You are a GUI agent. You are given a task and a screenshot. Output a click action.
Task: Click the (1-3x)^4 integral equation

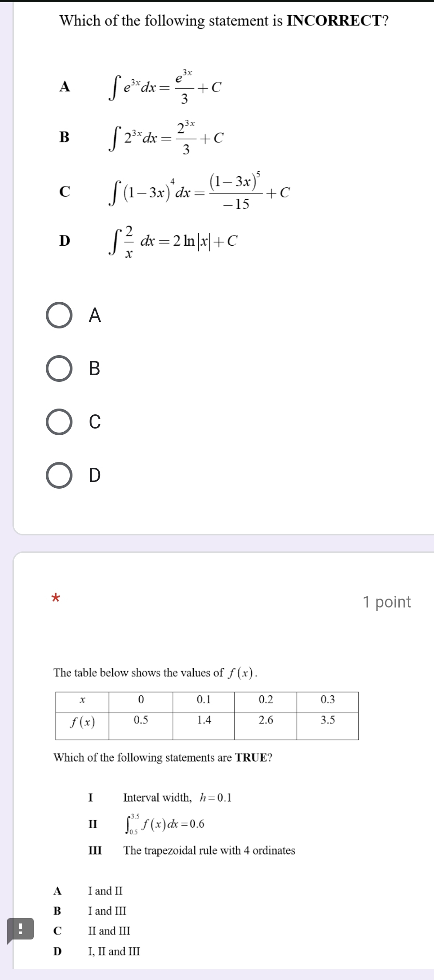point(200,192)
